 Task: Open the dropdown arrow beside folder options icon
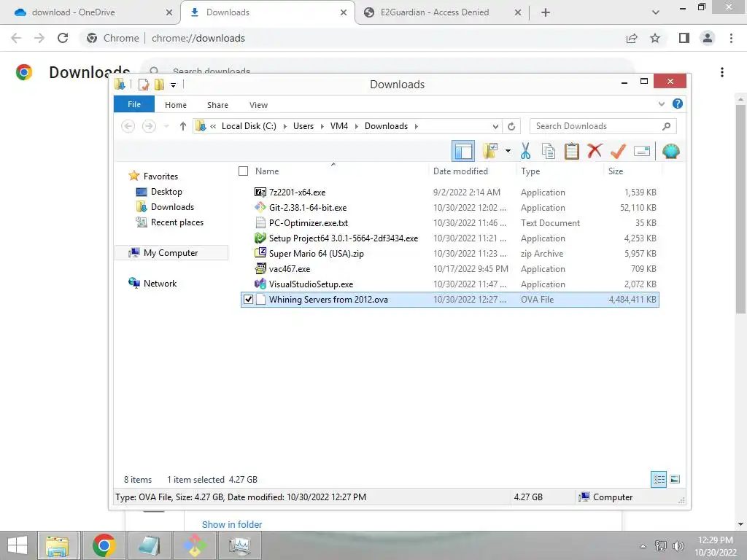pos(508,151)
